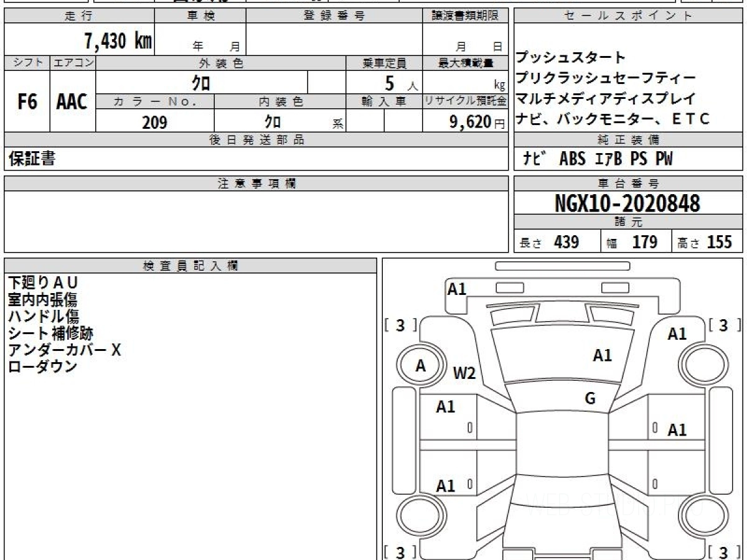Select the マルチメディアディスプレイ line
Screen dimensions: 747x560
[606, 99]
